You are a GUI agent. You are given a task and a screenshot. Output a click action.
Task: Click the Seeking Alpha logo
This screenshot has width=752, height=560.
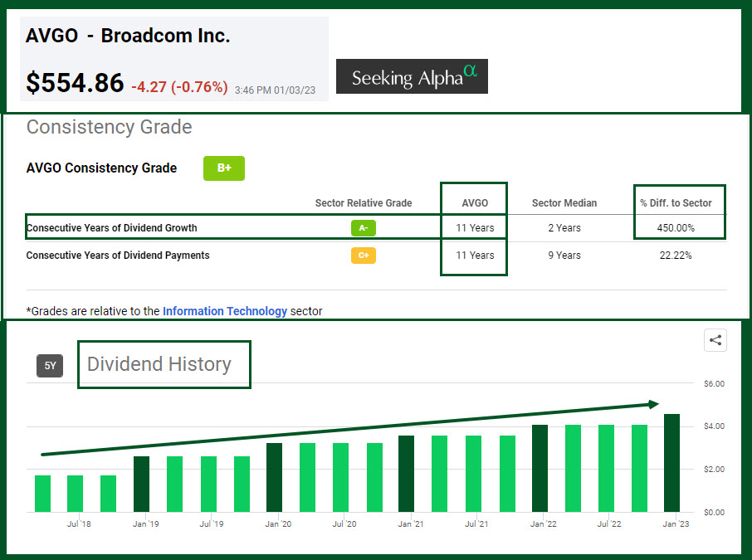click(x=412, y=77)
